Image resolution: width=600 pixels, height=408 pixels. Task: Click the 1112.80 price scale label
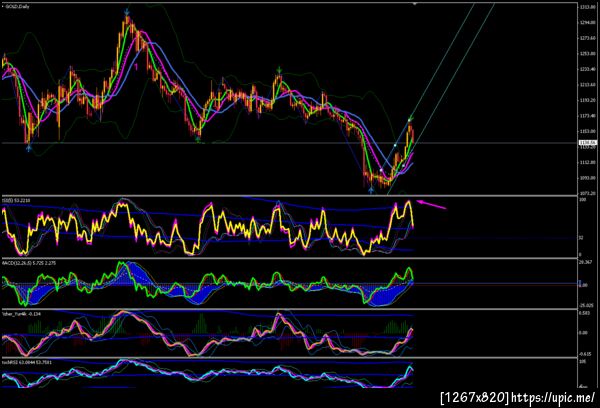coord(587,162)
